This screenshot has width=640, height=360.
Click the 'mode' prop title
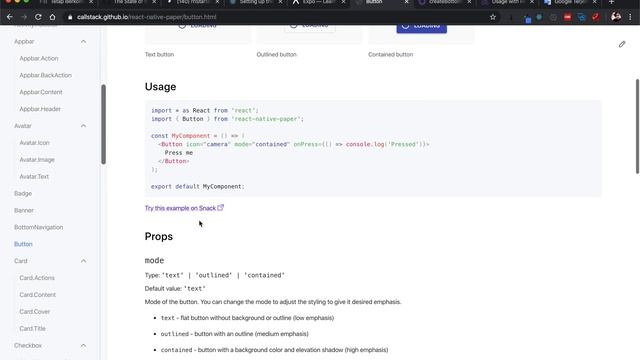(x=154, y=260)
